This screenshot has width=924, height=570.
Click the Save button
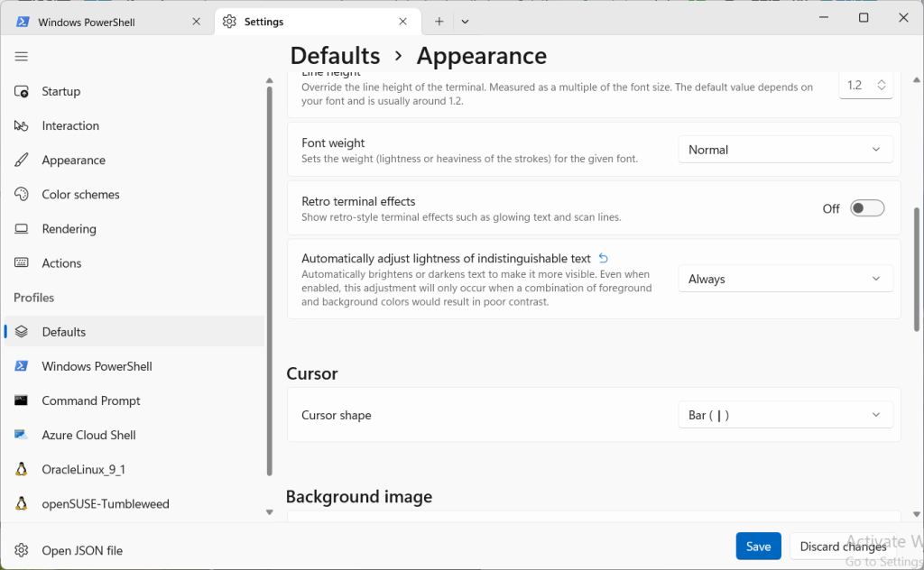758,547
